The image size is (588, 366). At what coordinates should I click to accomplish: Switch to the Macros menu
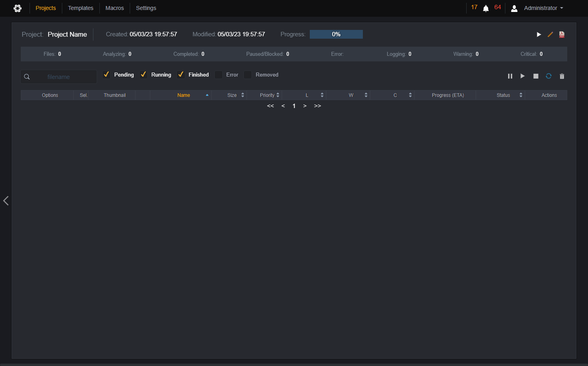(x=115, y=8)
